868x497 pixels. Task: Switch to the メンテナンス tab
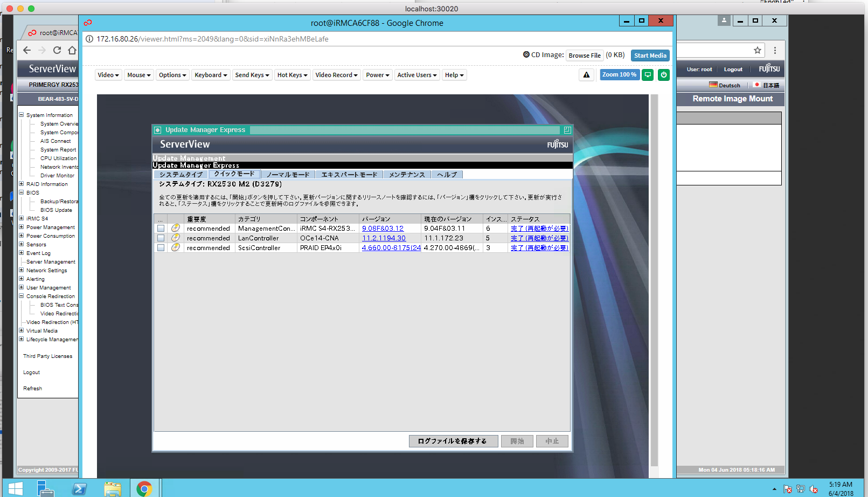point(407,175)
